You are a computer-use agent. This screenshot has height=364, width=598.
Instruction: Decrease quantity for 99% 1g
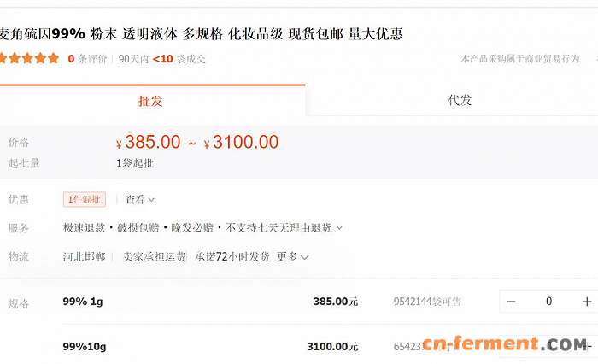[x=511, y=301]
